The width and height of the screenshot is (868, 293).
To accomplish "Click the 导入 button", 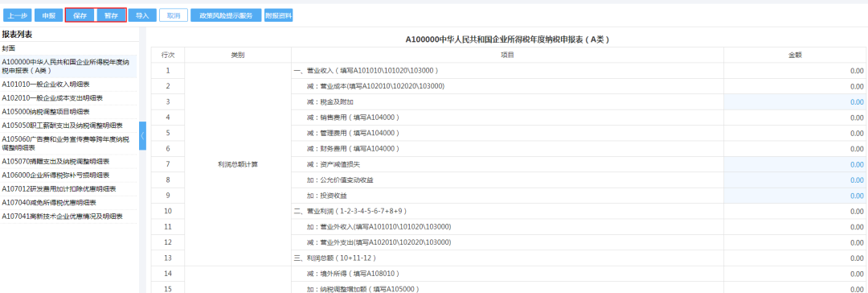I will click(x=142, y=15).
